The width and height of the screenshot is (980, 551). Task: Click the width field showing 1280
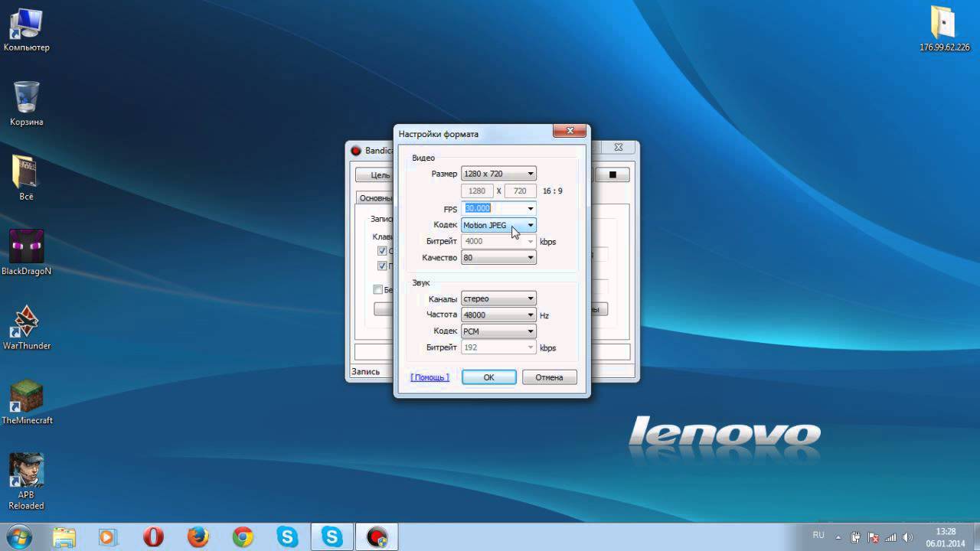(476, 191)
